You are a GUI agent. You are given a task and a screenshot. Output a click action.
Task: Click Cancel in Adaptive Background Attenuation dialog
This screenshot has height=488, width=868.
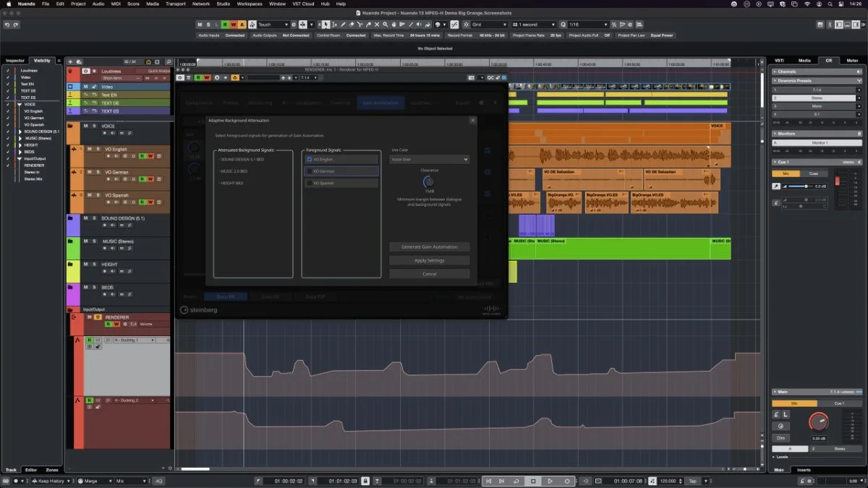pos(430,274)
